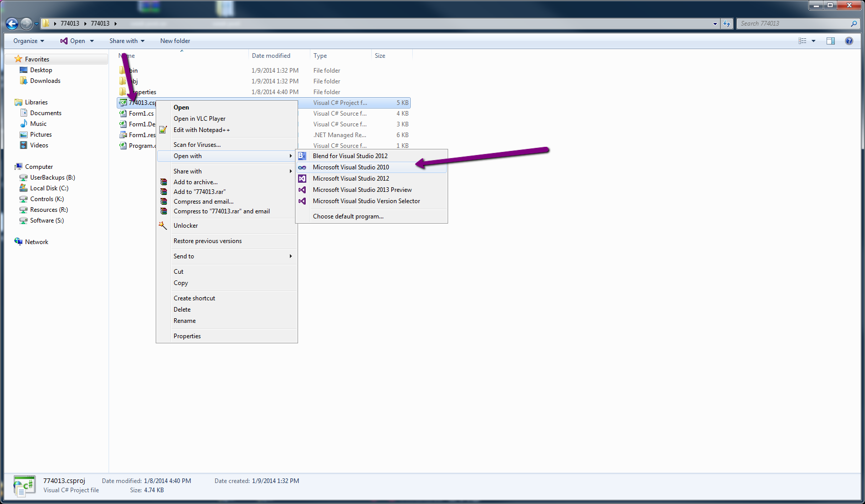The width and height of the screenshot is (865, 504).
Task: Select Restore previous versions
Action: [227, 241]
